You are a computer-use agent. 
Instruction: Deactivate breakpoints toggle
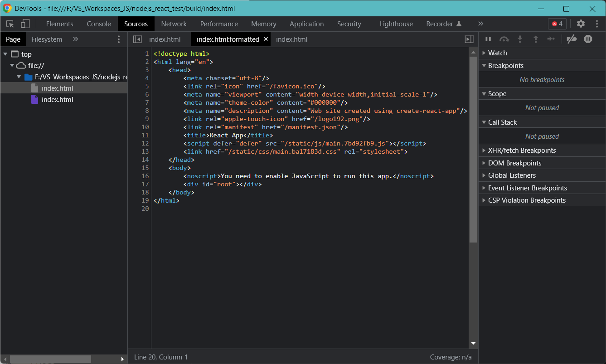[572, 39]
